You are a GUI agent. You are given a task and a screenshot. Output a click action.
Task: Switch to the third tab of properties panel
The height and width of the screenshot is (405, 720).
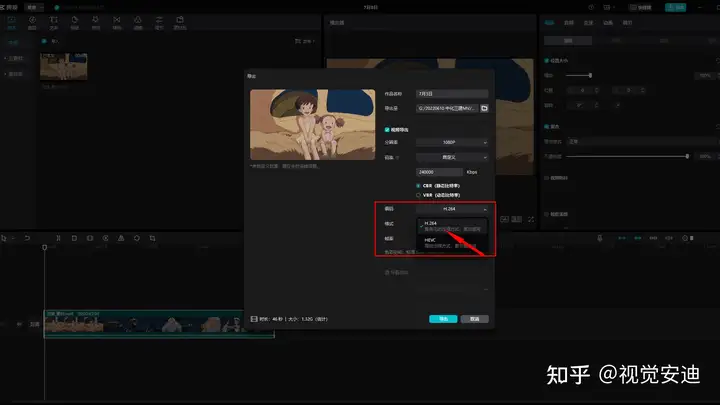[589, 22]
